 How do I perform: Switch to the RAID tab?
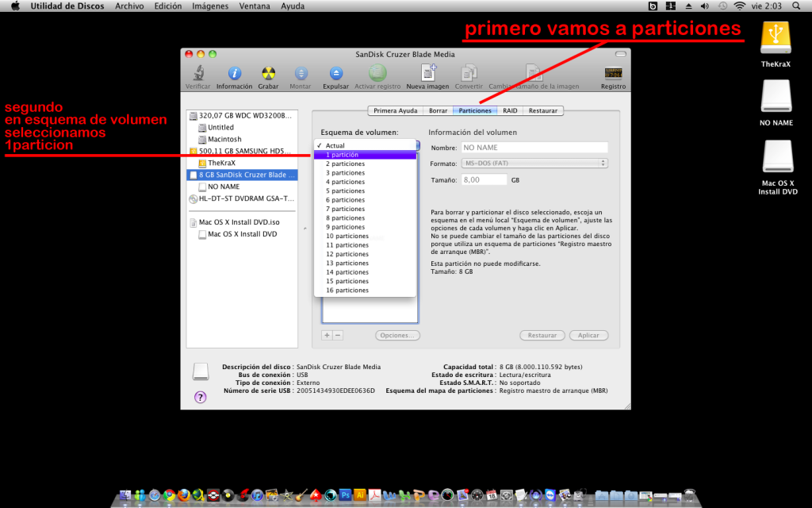click(x=510, y=110)
